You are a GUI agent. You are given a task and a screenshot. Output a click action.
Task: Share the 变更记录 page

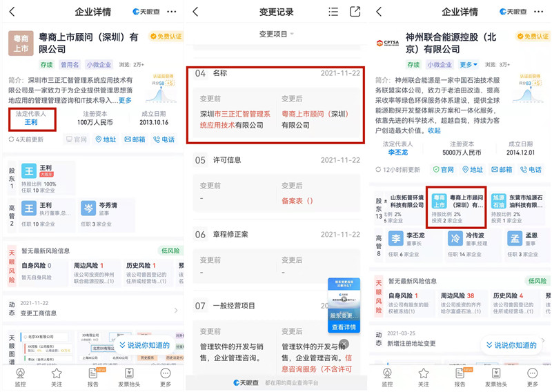(x=355, y=12)
